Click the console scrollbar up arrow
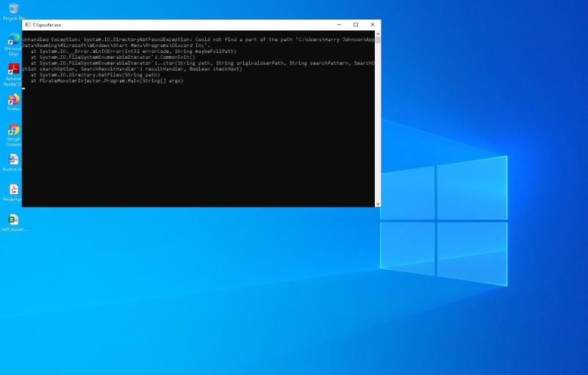 point(378,34)
